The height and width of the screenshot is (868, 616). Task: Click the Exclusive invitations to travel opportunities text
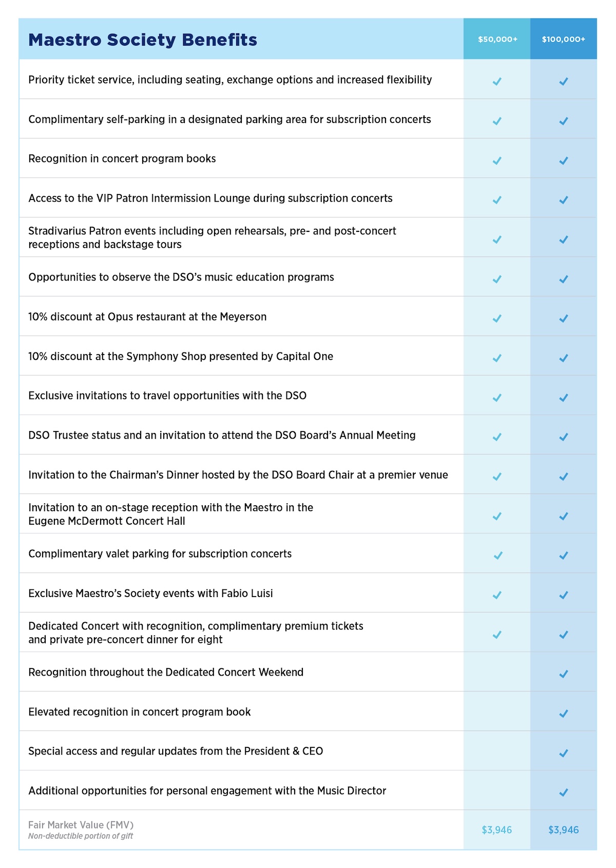click(167, 396)
